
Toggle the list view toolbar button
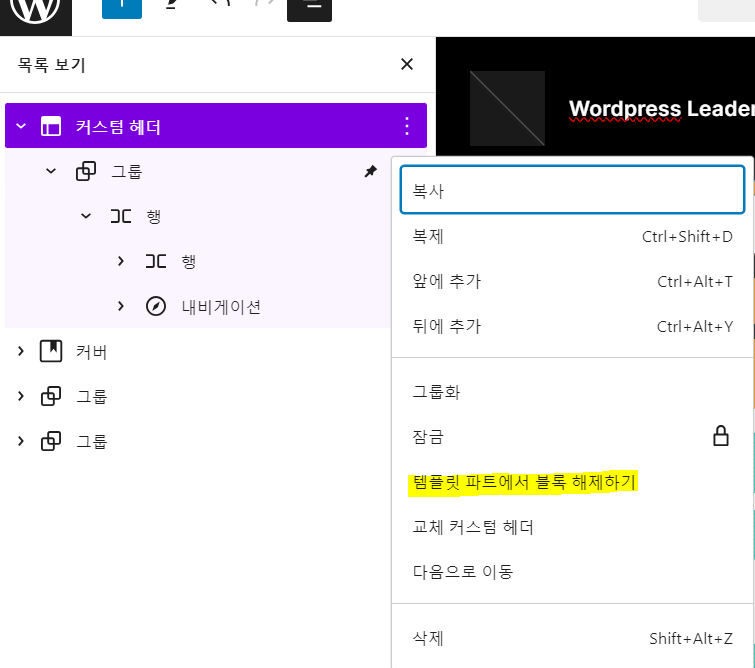[309, 8]
